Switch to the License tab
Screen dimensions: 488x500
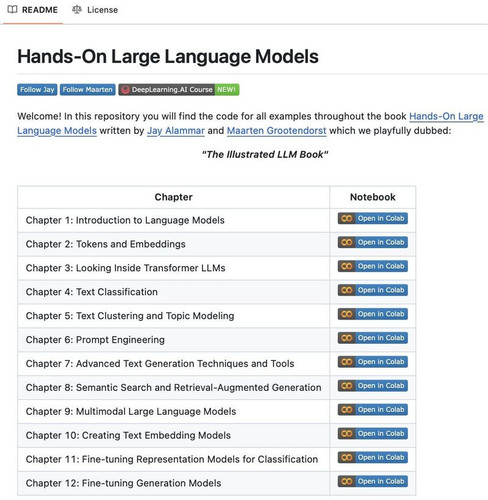click(x=95, y=10)
